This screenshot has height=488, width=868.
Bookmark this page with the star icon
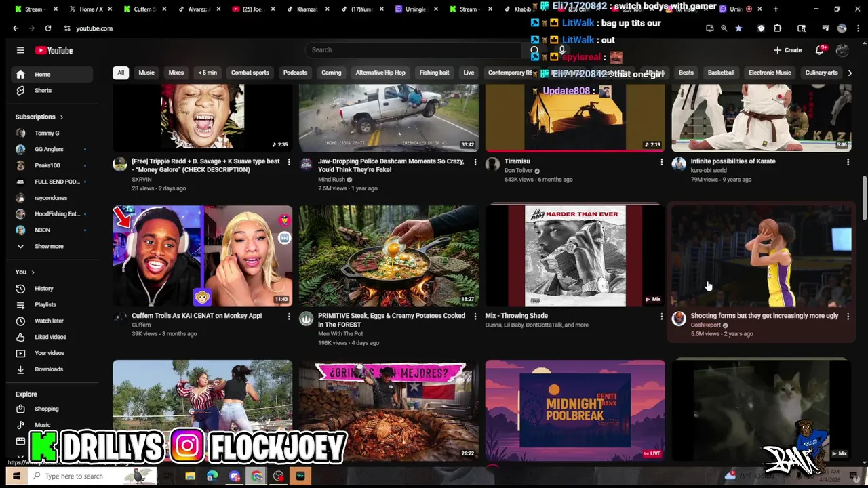[738, 28]
